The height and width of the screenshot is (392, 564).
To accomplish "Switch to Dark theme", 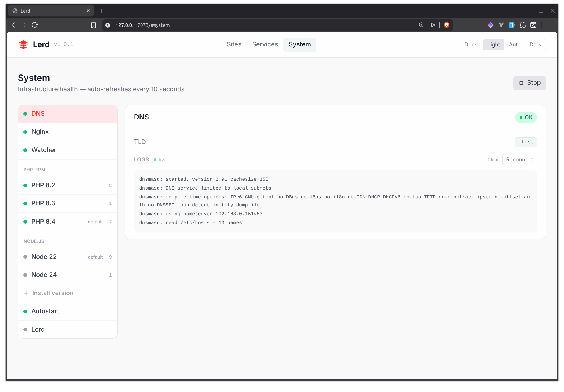I will click(x=535, y=44).
